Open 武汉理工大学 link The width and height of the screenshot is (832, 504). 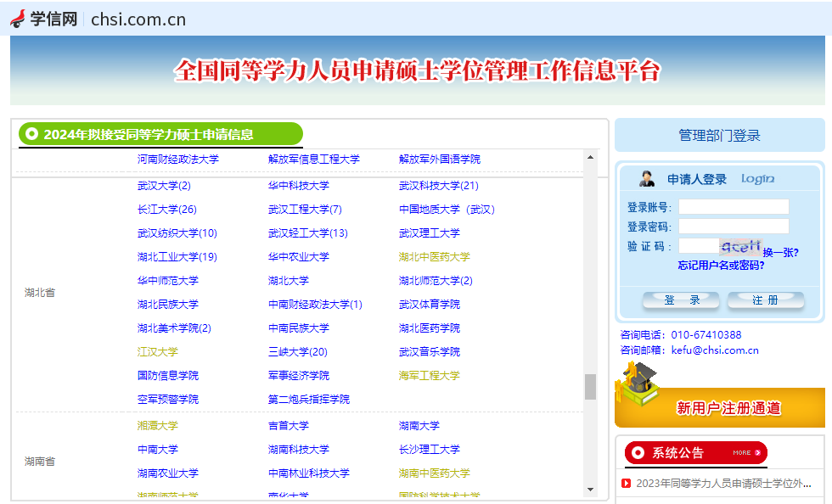coord(430,232)
